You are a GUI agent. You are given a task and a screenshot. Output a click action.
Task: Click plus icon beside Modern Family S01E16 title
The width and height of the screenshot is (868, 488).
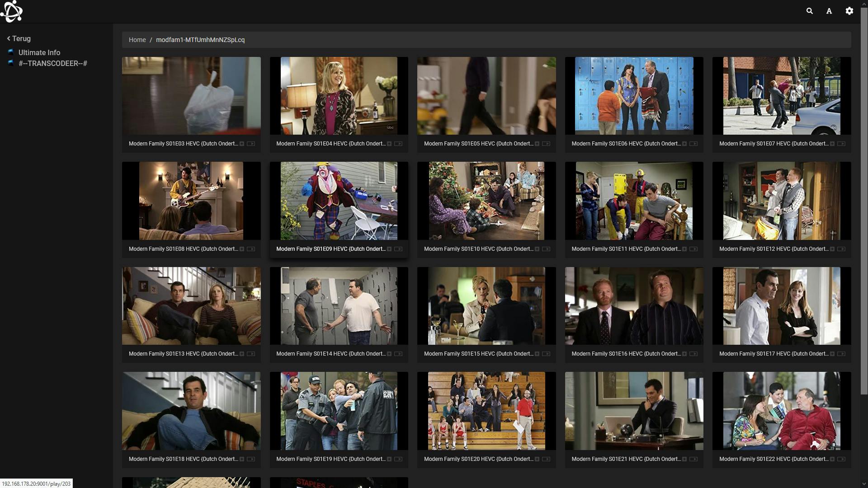coord(684,354)
